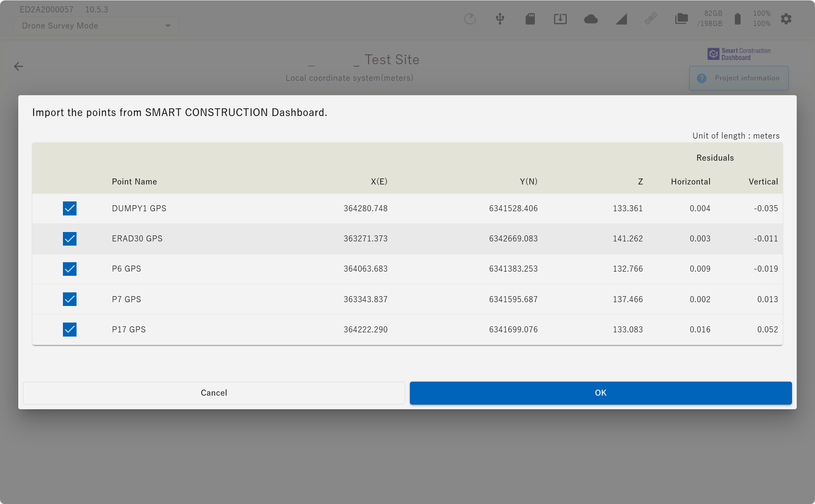The height and width of the screenshot is (504, 815).
Task: Confirm the import with OK
Action: click(601, 393)
